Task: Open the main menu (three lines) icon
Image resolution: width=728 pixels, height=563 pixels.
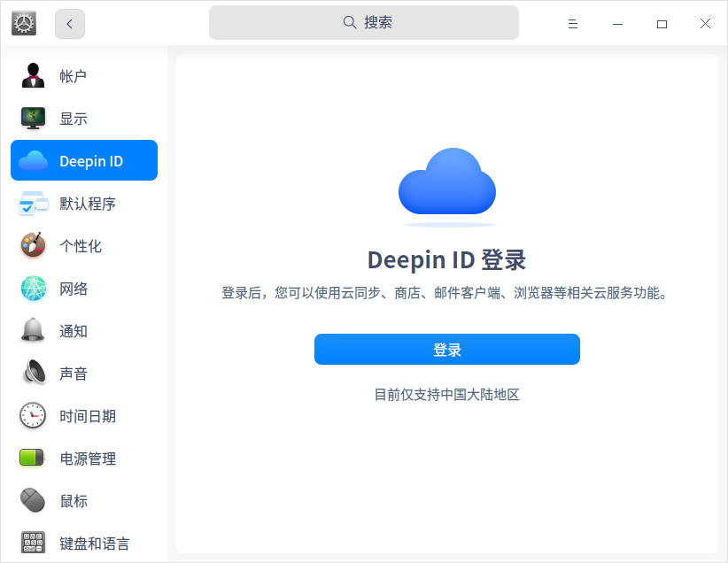Action: 572,24
